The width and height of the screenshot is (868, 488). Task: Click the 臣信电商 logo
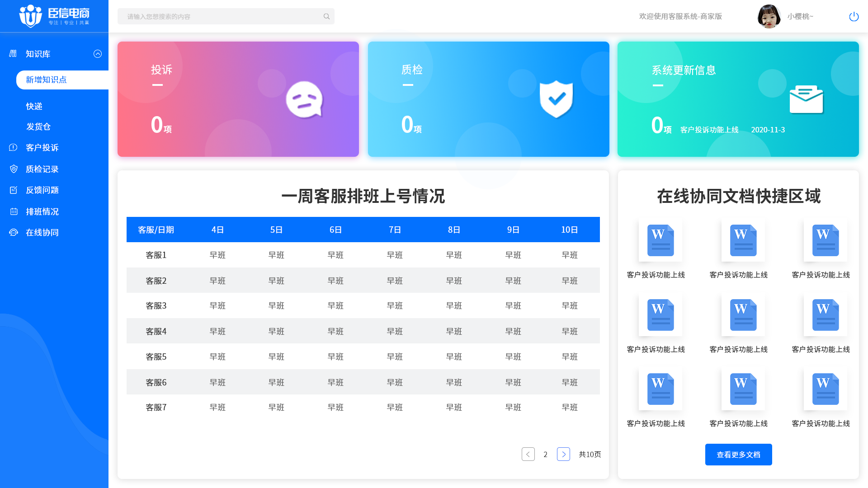[x=54, y=16]
